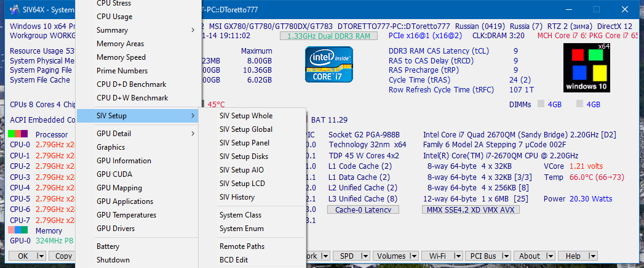644x268 pixels.
Task: Click the Temp 66.0°C reading
Action: click(597, 177)
